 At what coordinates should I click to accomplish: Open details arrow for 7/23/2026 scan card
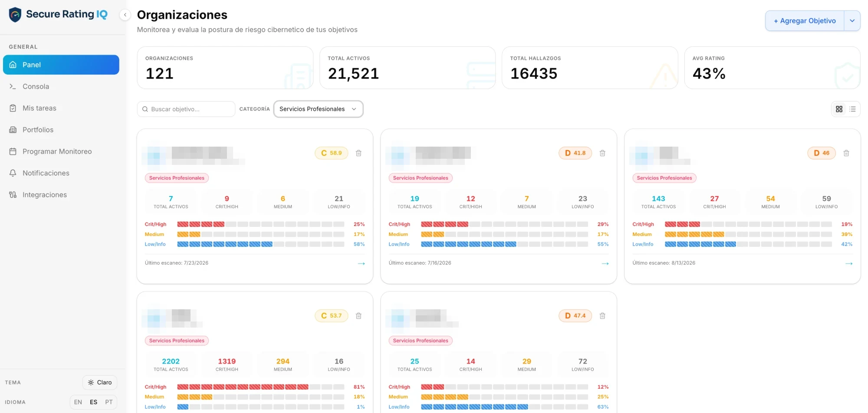coord(361,263)
